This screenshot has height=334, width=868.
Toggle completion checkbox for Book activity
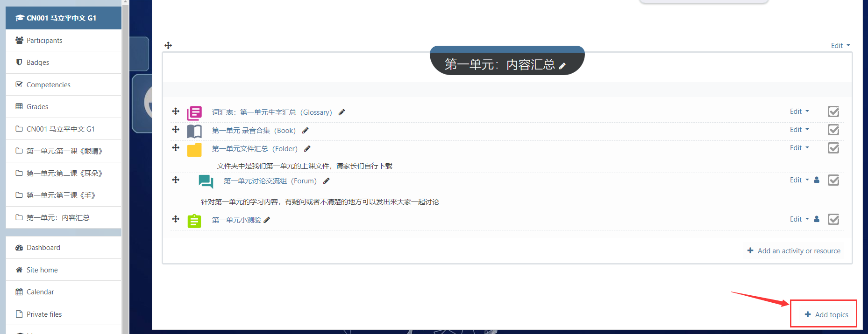pos(833,130)
